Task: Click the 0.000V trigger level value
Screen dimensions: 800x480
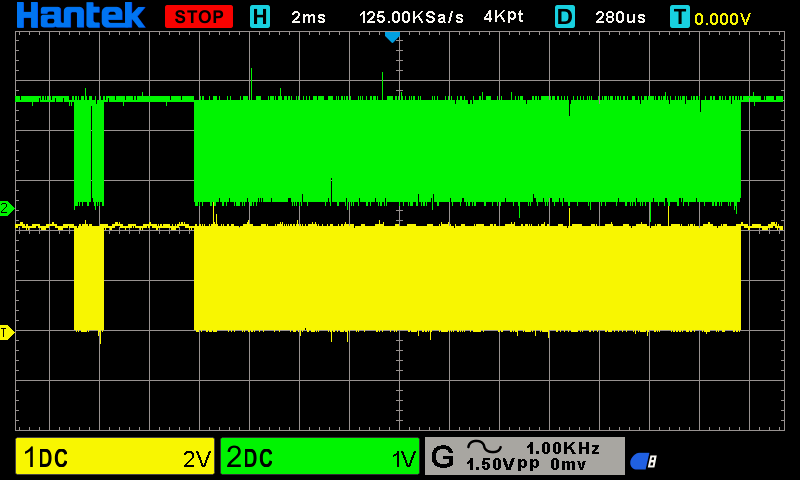Action: pyautogui.click(x=722, y=19)
